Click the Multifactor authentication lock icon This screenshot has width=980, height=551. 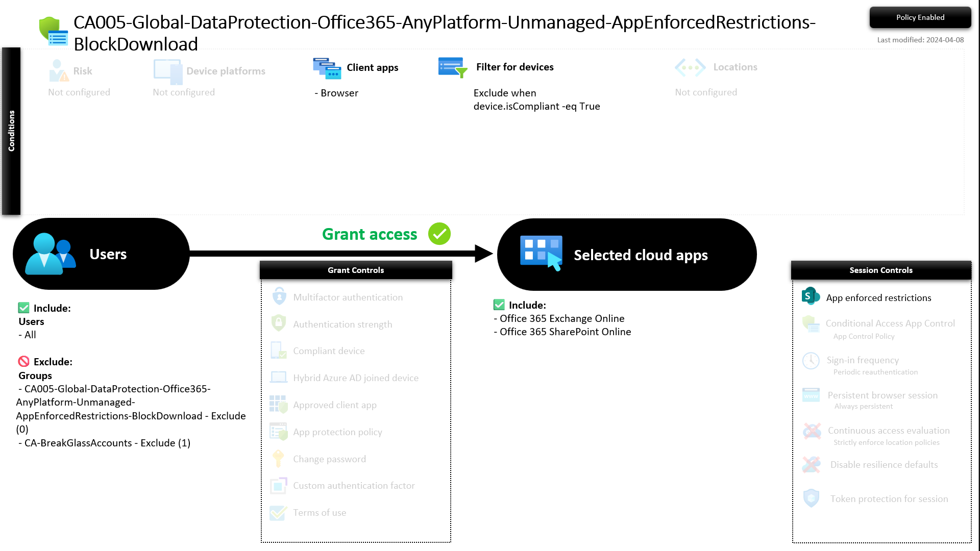pos(279,296)
